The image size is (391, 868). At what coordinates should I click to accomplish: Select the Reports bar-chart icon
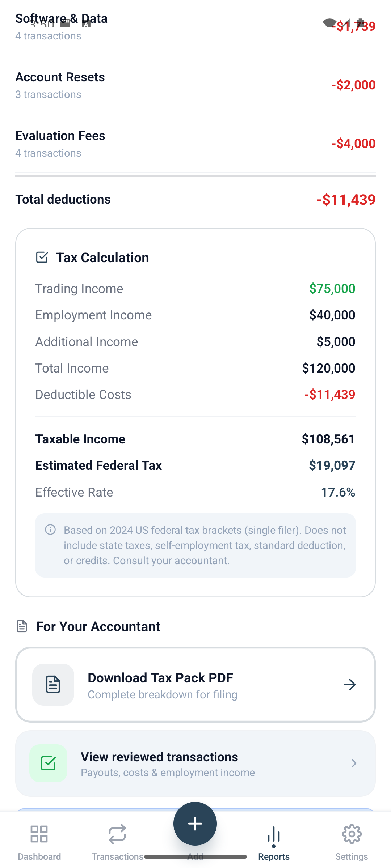click(273, 834)
